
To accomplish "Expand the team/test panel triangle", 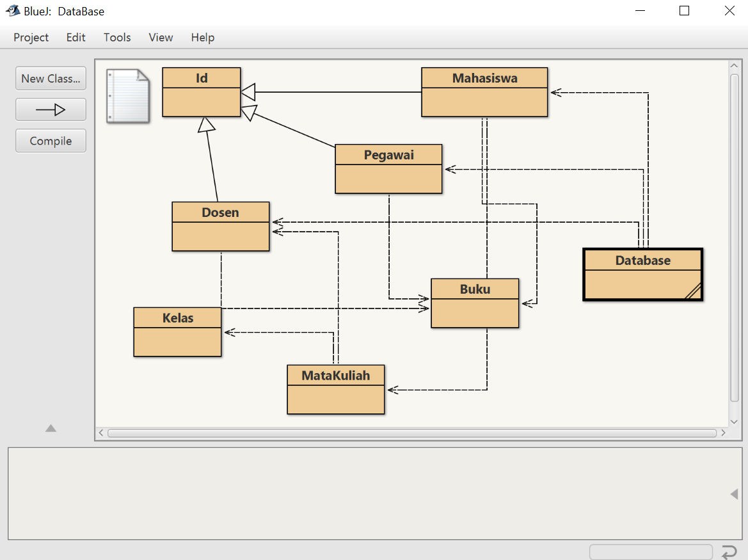I will coord(51,428).
